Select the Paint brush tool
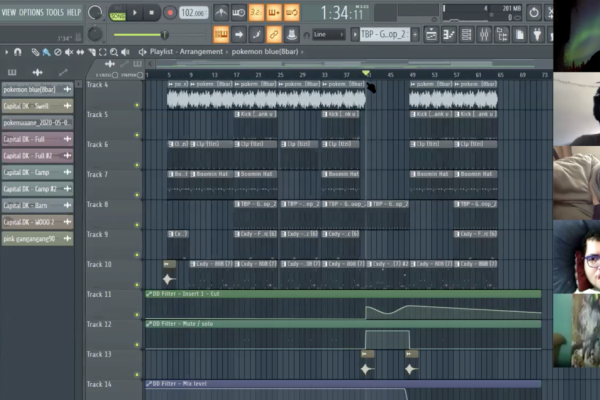The width and height of the screenshot is (600, 400). pyautogui.click(x=46, y=52)
